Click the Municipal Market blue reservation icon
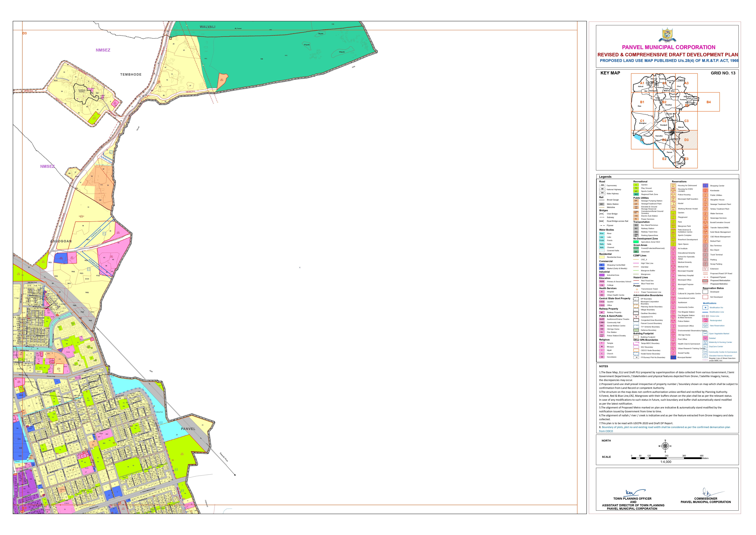This screenshot has width=756, height=535. click(673, 357)
